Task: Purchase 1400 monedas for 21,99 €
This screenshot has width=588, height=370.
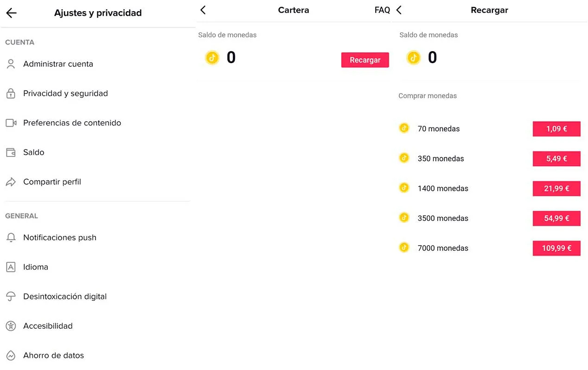Action: (556, 188)
